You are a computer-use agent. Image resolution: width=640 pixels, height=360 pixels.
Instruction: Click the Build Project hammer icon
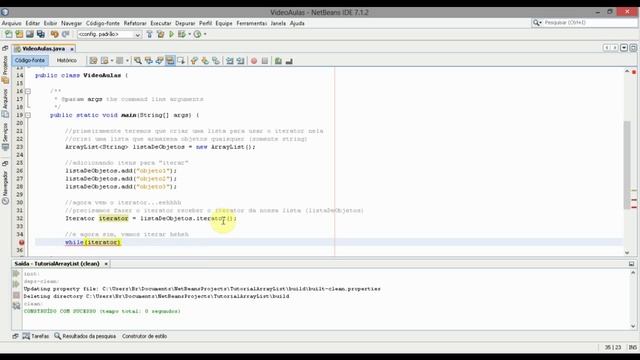point(149,34)
